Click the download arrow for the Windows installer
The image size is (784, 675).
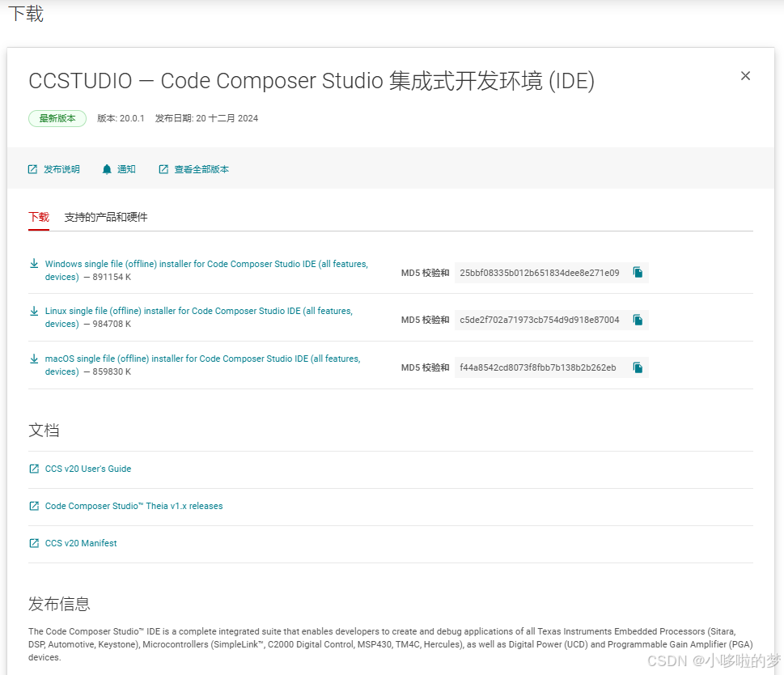[x=34, y=264]
